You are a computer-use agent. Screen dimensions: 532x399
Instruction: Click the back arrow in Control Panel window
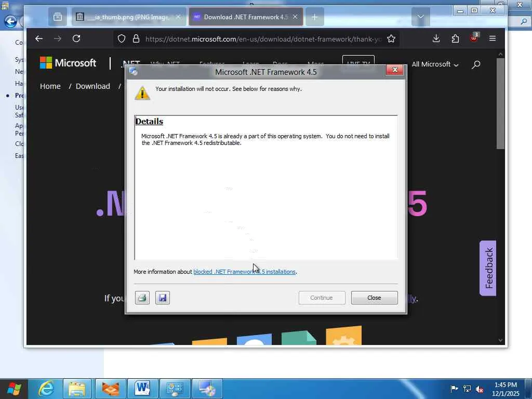[10, 22]
